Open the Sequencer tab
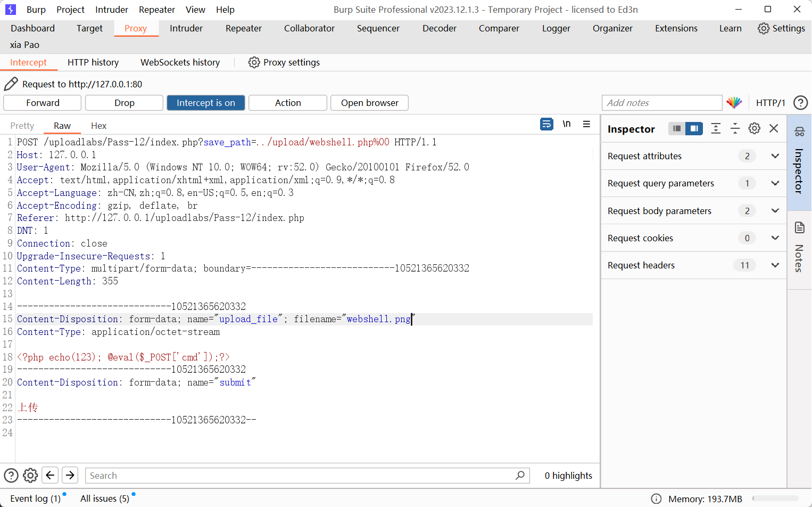Screen dimensions: 812x507 pyautogui.click(x=378, y=28)
